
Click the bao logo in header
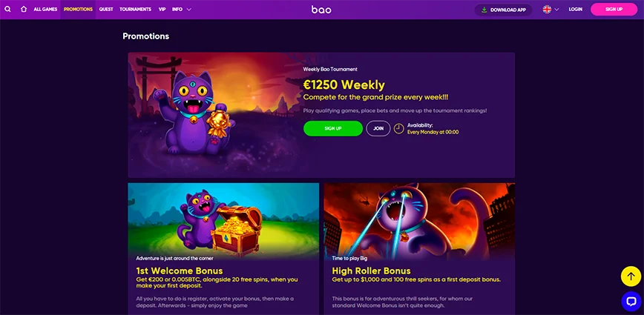(321, 10)
